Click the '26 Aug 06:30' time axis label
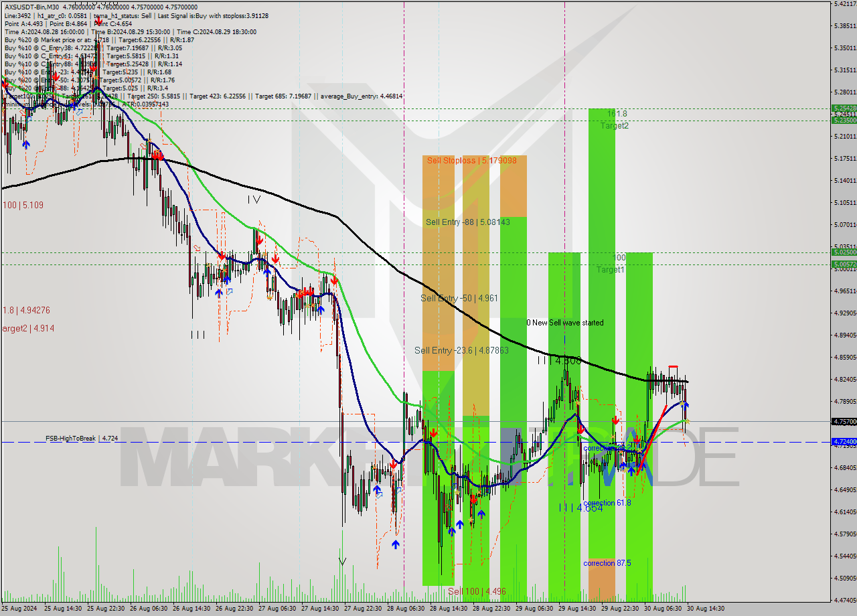This screenshot has width=857, height=616. point(149,609)
